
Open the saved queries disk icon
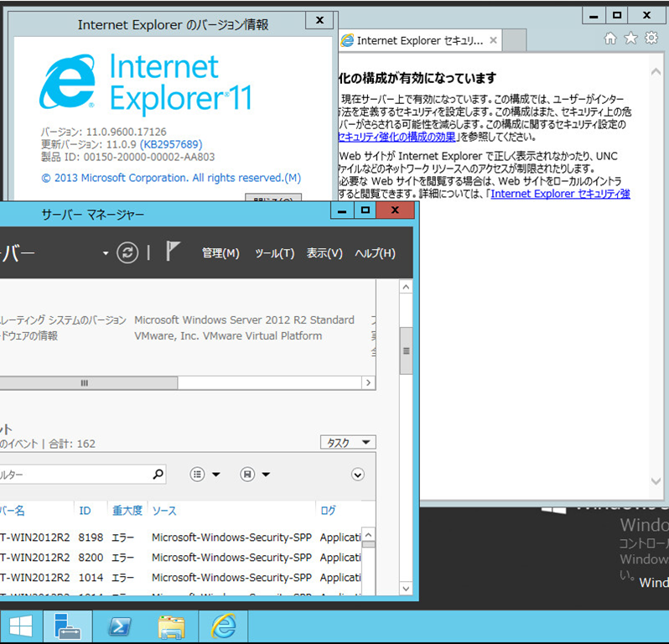(247, 474)
